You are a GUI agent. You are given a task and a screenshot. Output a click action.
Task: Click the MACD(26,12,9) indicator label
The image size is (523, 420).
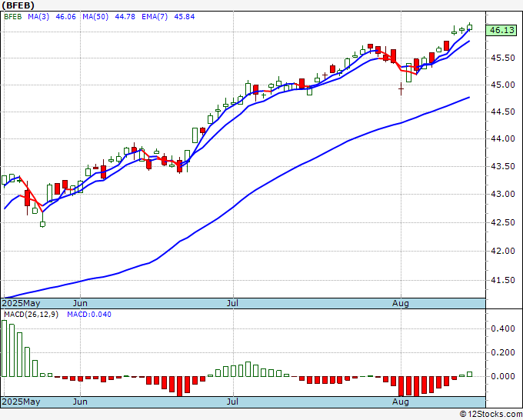pyautogui.click(x=31, y=315)
